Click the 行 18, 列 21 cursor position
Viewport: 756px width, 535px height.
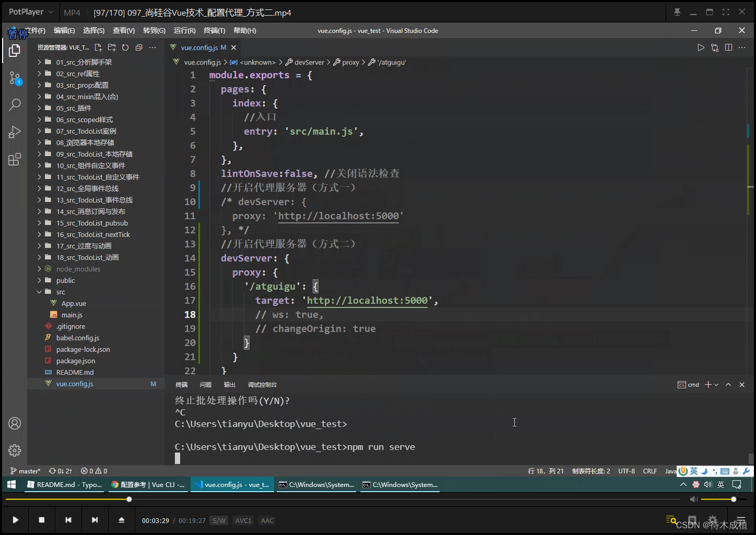pos(546,471)
